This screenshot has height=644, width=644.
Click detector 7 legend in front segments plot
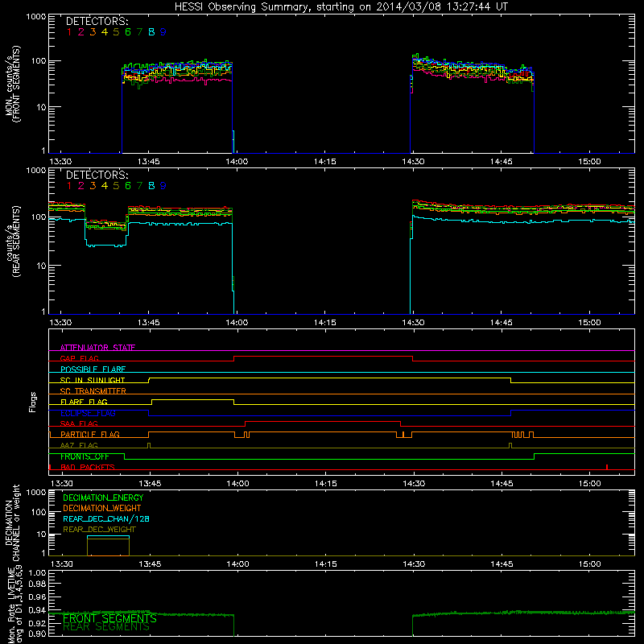click(x=139, y=32)
